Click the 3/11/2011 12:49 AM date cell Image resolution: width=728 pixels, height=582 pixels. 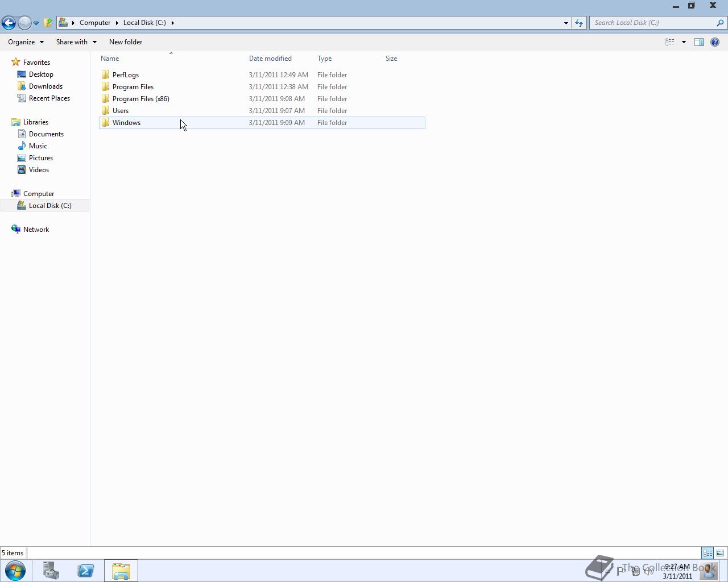point(279,75)
